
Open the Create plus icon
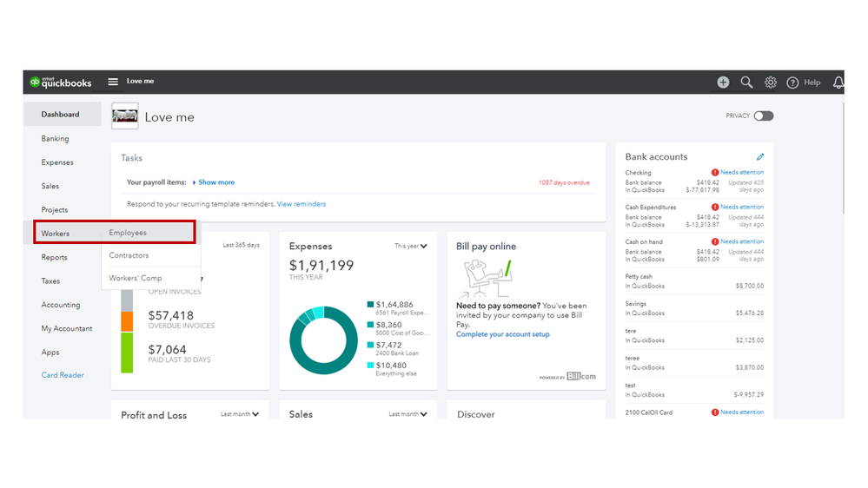[723, 82]
